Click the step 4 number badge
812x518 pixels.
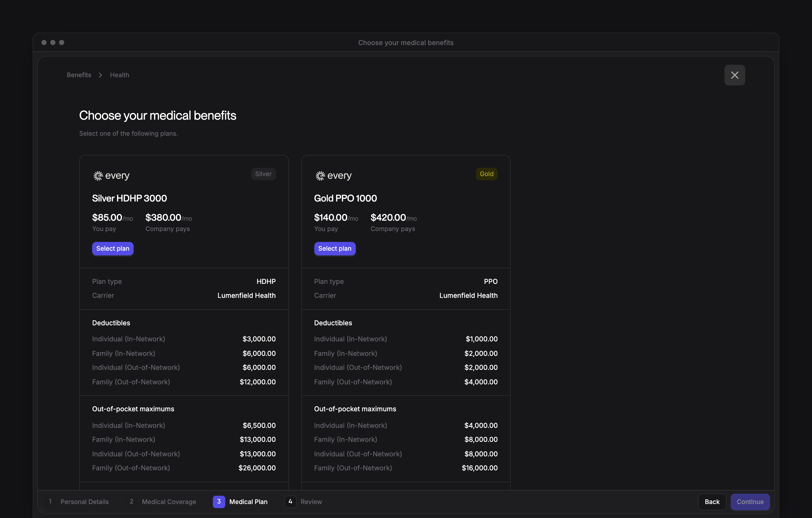(290, 501)
